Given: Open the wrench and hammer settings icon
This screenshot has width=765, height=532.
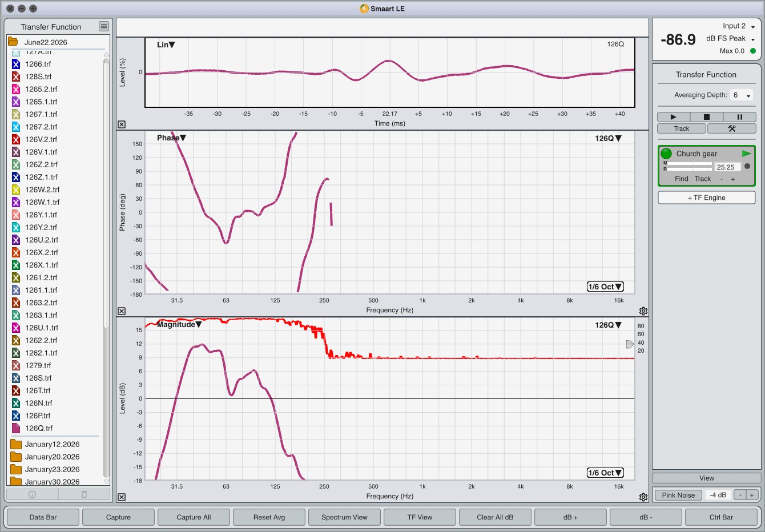Looking at the screenshot, I should (732, 128).
